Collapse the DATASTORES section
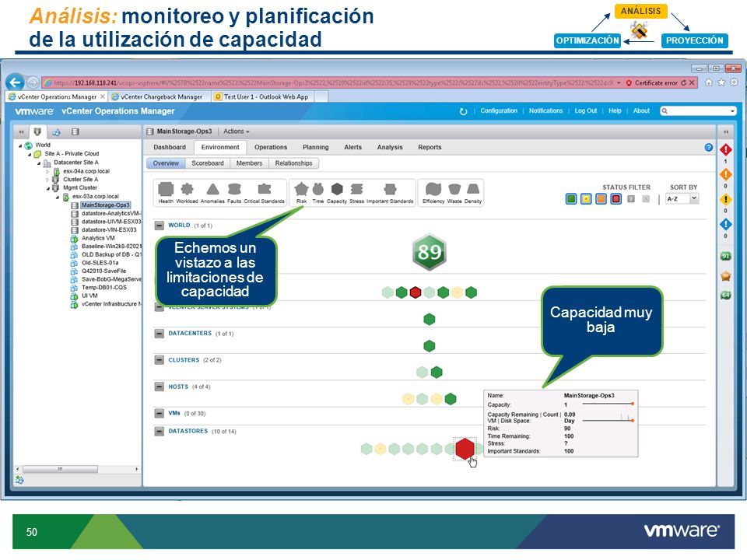 [160, 431]
